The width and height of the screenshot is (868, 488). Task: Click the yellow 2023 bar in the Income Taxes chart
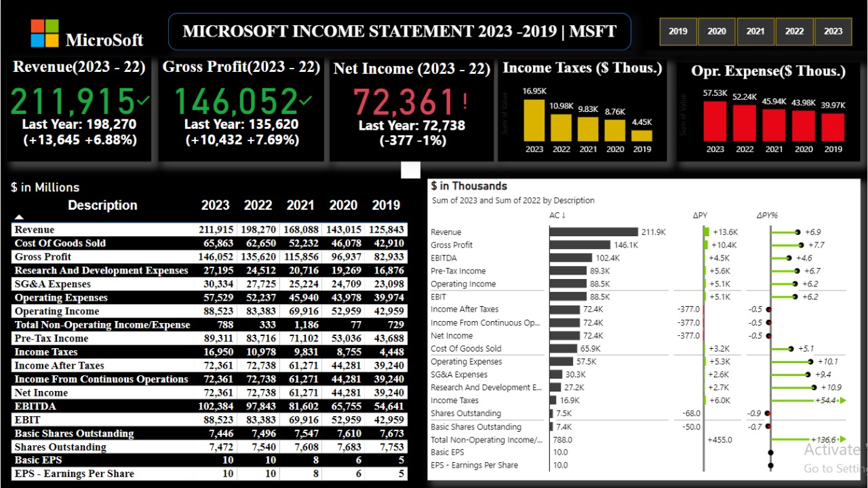(x=534, y=120)
